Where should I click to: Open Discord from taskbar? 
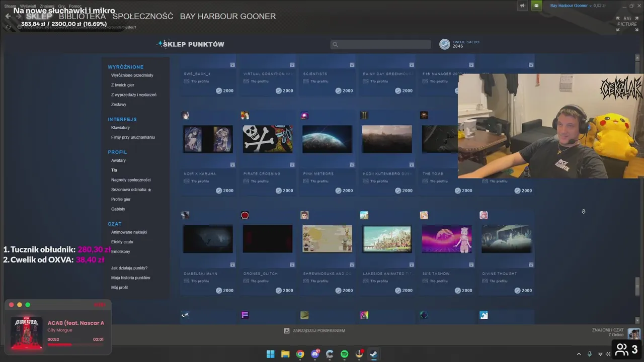315,354
